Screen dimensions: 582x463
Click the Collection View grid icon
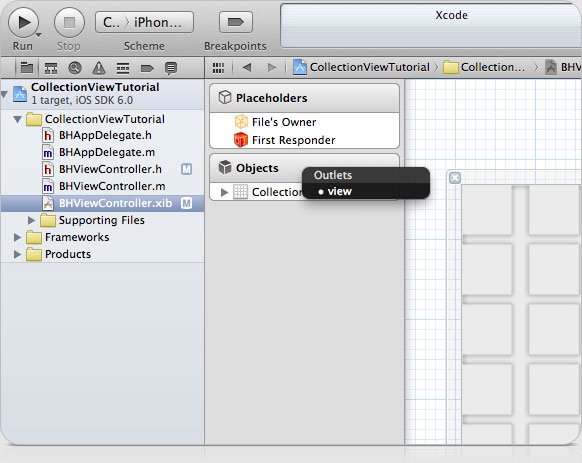pos(241,192)
